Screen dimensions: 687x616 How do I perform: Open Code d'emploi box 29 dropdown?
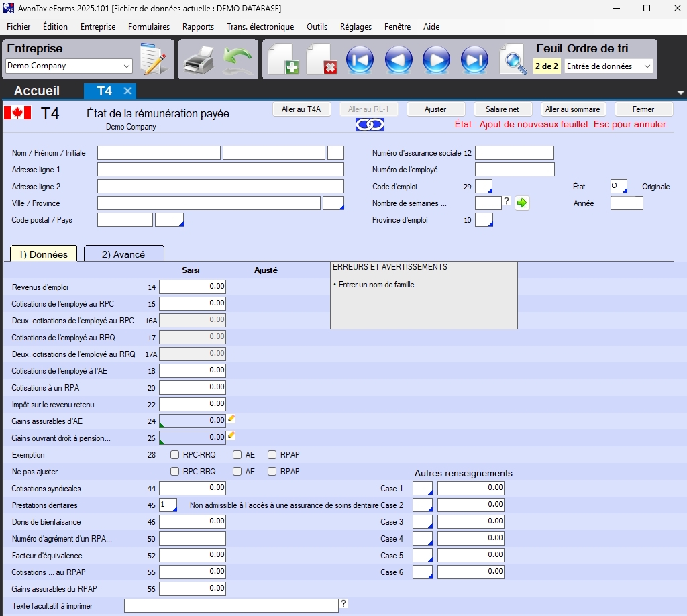(484, 186)
